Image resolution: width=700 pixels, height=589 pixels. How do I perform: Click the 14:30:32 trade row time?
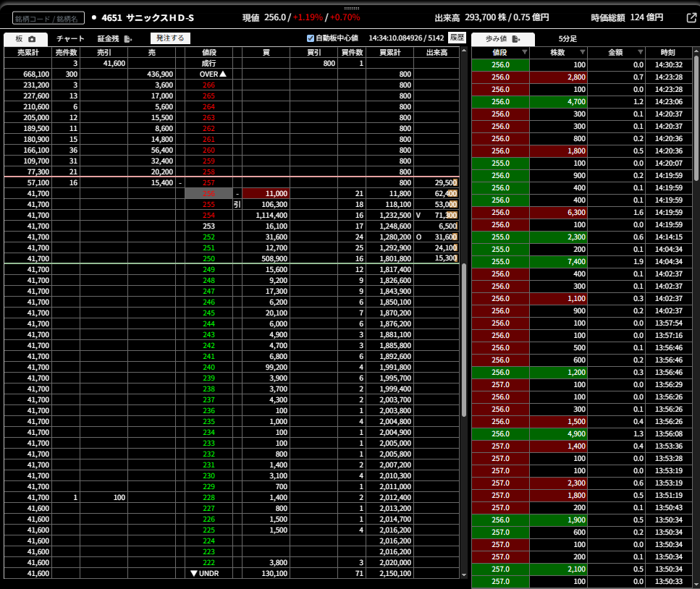(x=668, y=64)
